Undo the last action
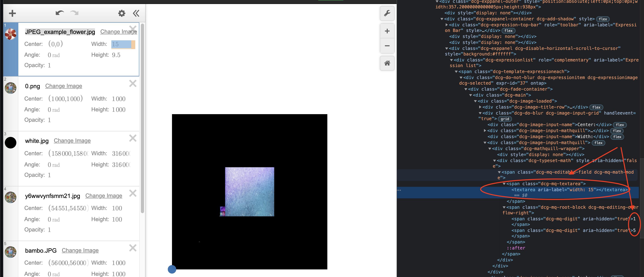The height and width of the screenshot is (277, 644). point(60,13)
